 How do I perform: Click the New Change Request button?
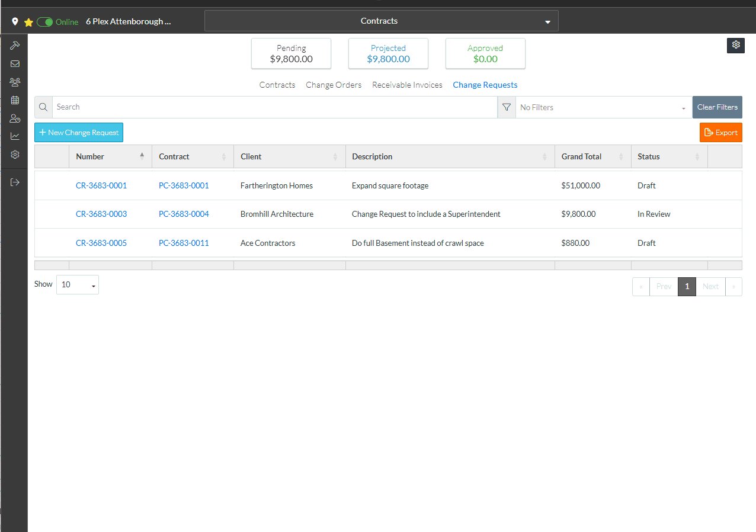coord(79,133)
